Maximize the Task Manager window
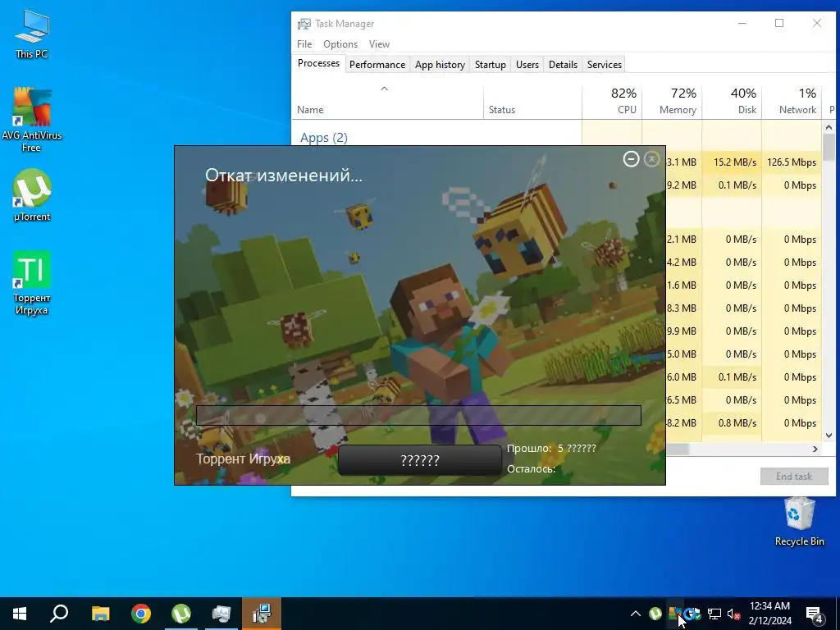Image resolution: width=840 pixels, height=630 pixels. (x=779, y=23)
